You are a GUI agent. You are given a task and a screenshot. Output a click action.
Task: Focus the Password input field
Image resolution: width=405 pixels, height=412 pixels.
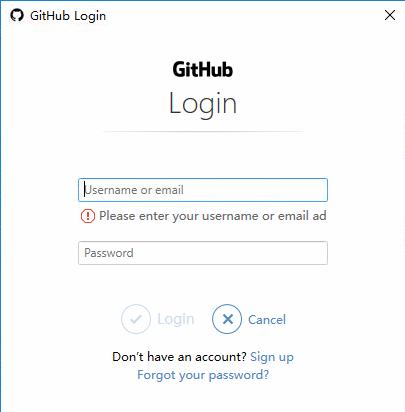click(203, 253)
